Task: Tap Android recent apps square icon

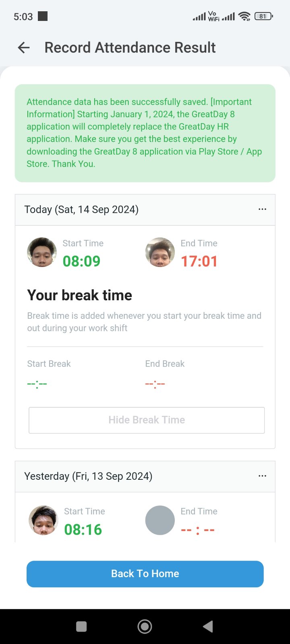Action: [x=81, y=626]
